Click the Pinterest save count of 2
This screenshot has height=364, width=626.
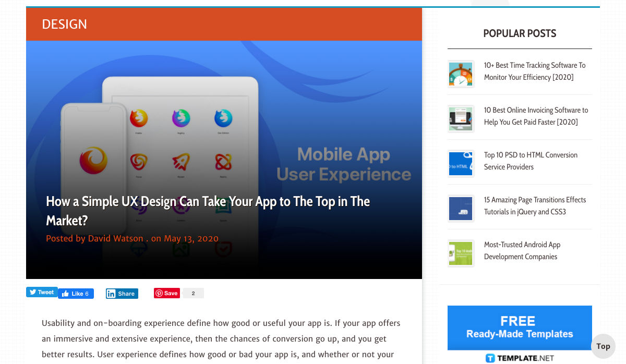click(193, 293)
